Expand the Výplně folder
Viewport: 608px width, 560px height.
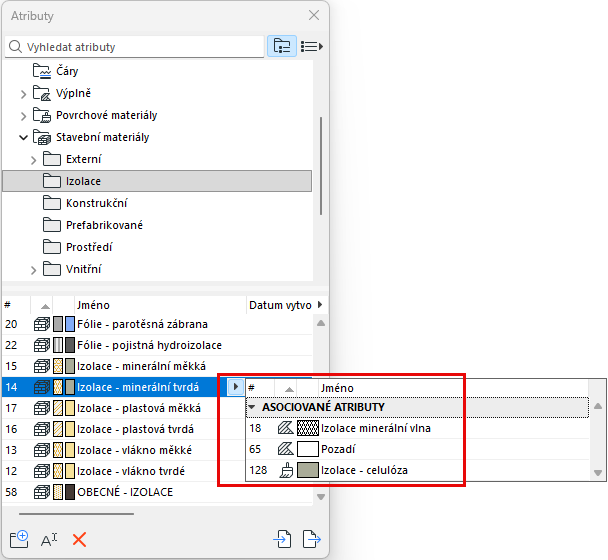[x=23, y=94]
